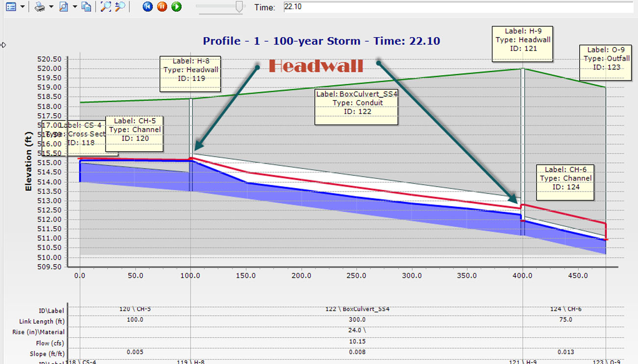
Task: Click the H-9 Headwall annotation box
Action: coord(523,44)
